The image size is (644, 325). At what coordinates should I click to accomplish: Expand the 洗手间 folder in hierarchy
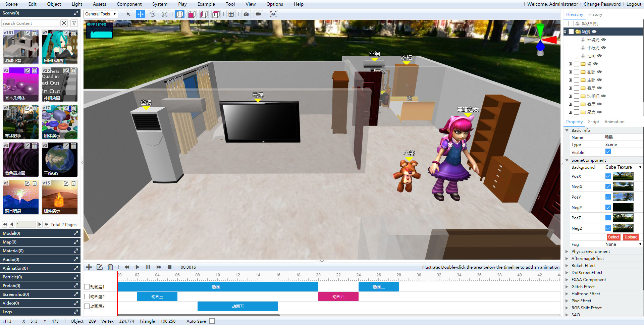tap(570, 96)
